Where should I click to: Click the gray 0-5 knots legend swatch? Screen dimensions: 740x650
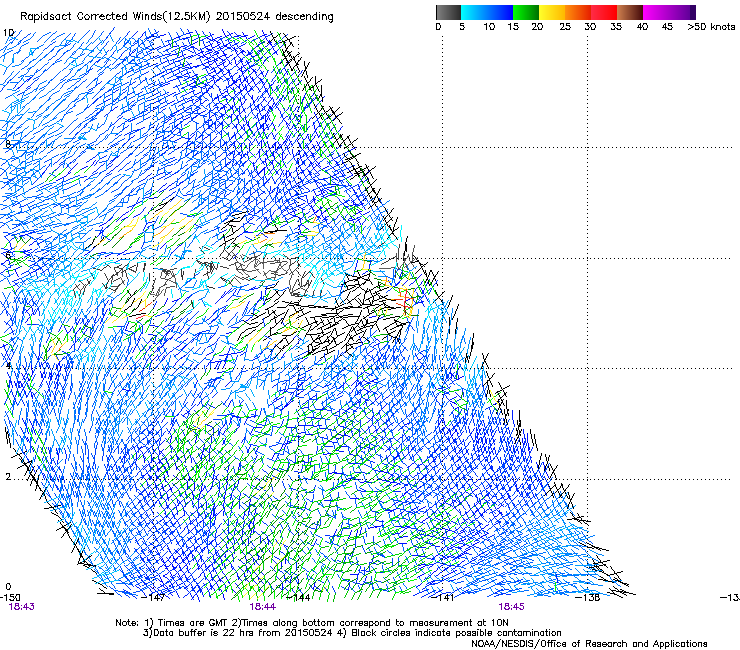[448, 12]
